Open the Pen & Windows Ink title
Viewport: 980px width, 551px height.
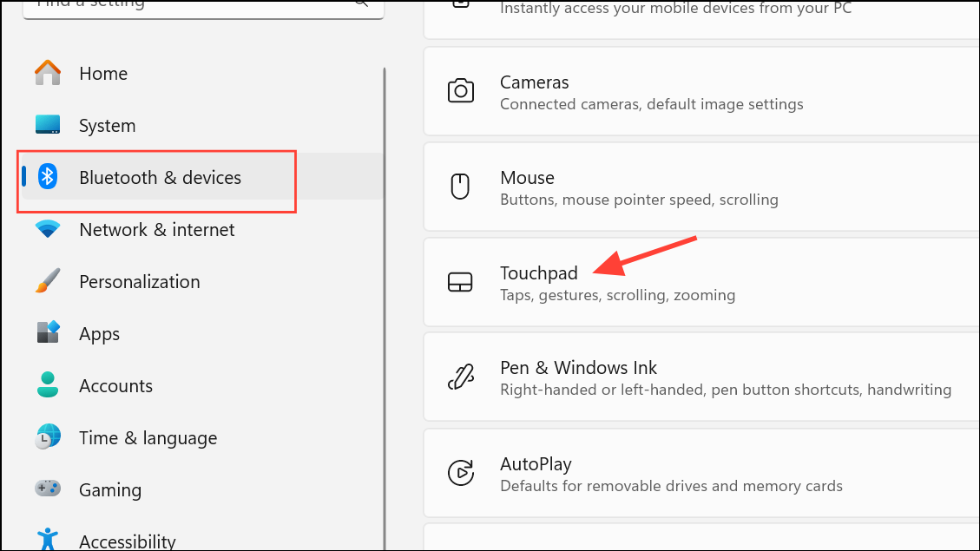(578, 367)
